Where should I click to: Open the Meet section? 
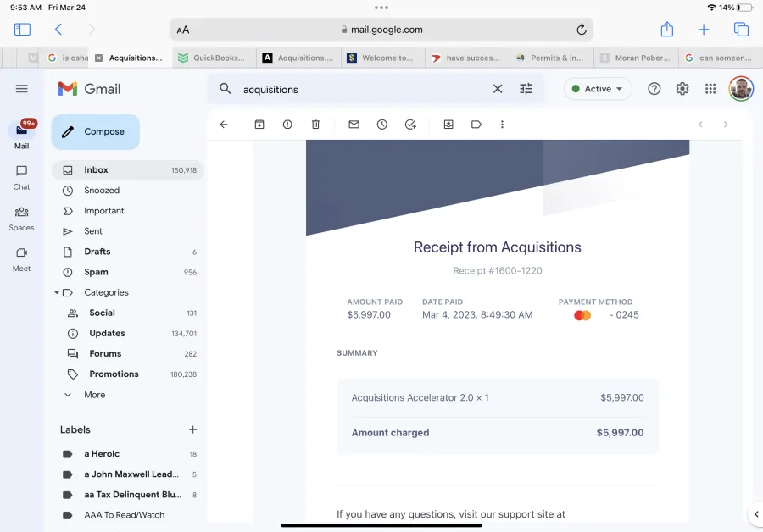coord(21,259)
